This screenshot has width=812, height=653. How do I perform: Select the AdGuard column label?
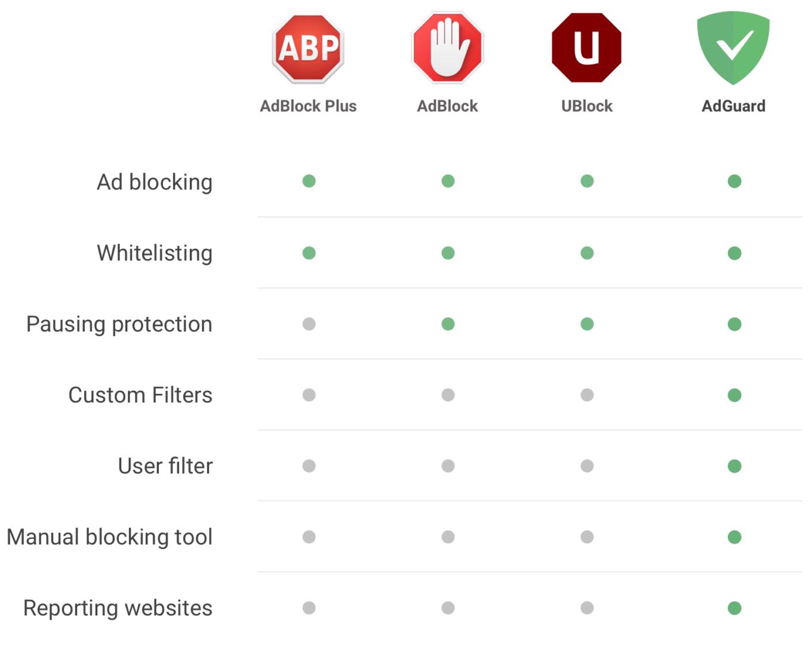tap(733, 106)
